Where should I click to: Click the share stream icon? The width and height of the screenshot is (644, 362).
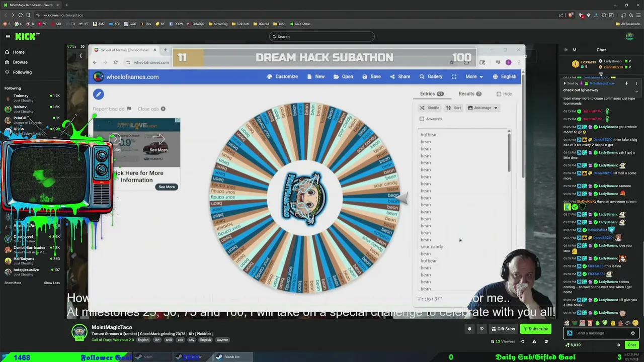[x=522, y=341]
